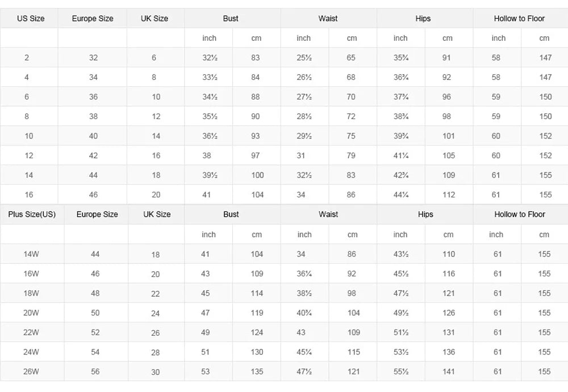Select the US size 2 cell

coord(27,57)
